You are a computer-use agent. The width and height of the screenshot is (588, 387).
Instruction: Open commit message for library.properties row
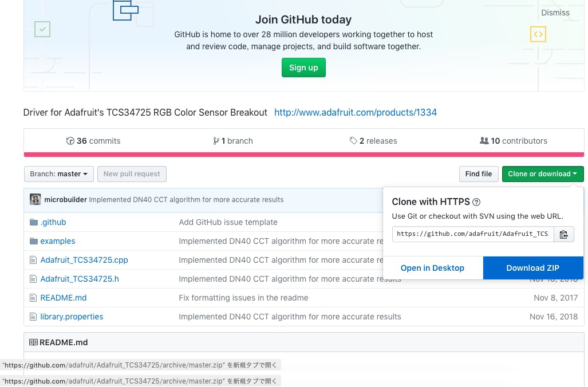[290, 317]
